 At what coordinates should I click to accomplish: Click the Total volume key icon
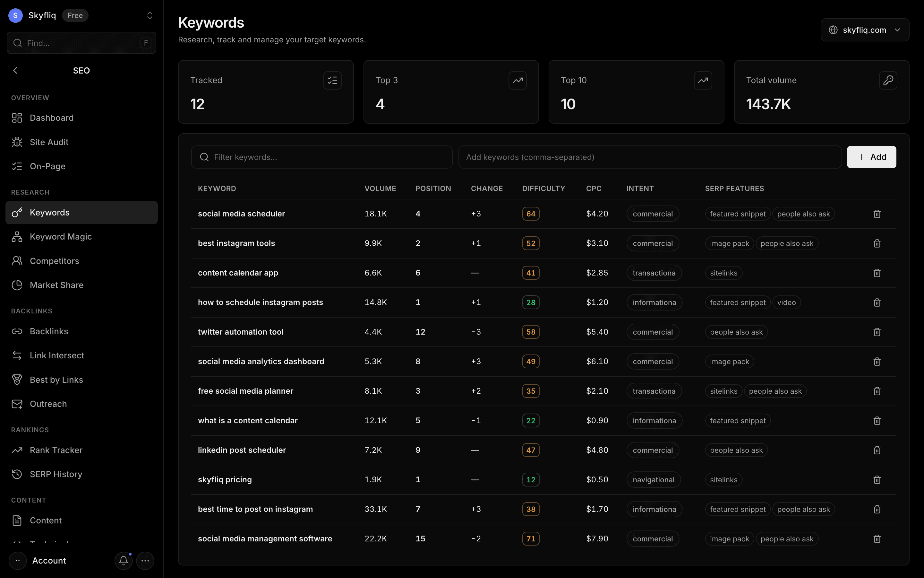[x=888, y=80]
